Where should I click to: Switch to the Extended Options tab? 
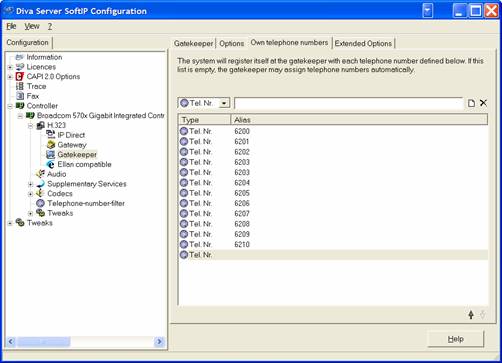click(363, 44)
